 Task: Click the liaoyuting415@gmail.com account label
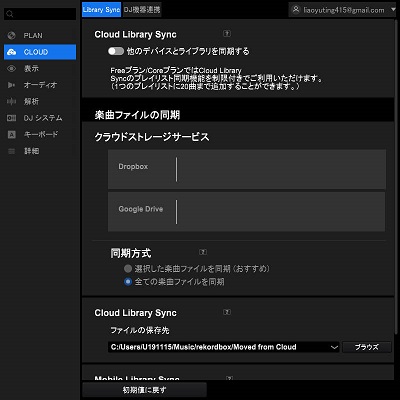coord(343,10)
